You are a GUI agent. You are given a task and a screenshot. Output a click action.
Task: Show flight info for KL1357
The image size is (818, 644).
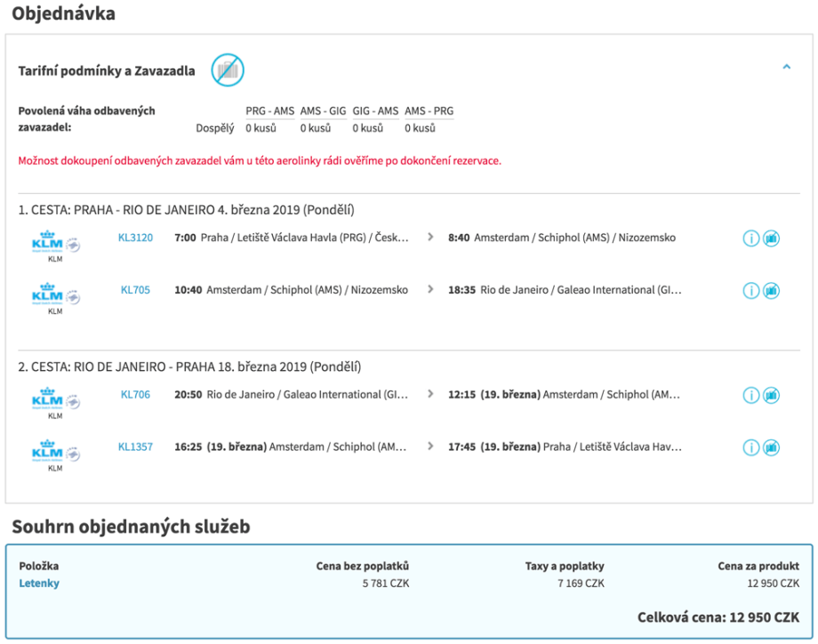tap(751, 447)
